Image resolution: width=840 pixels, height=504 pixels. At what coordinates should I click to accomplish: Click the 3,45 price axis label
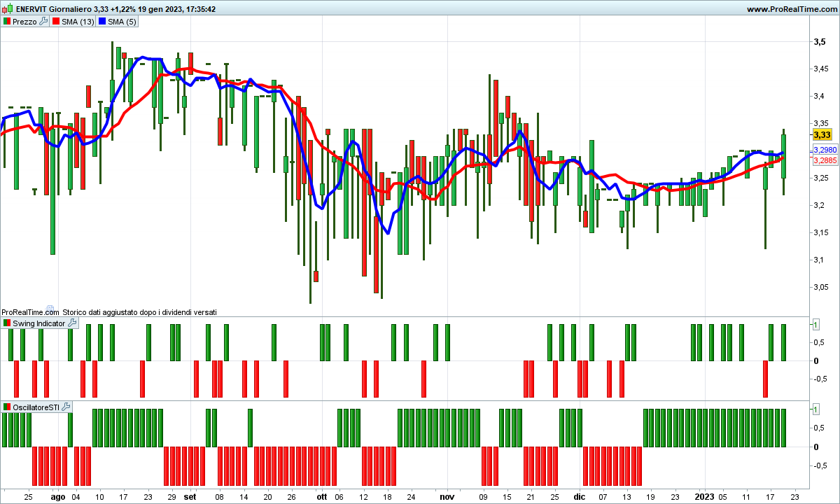(x=821, y=69)
